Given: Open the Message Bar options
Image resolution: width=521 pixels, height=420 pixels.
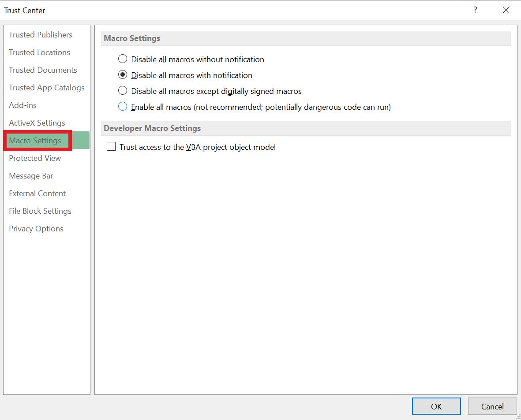Looking at the screenshot, I should 31,176.
